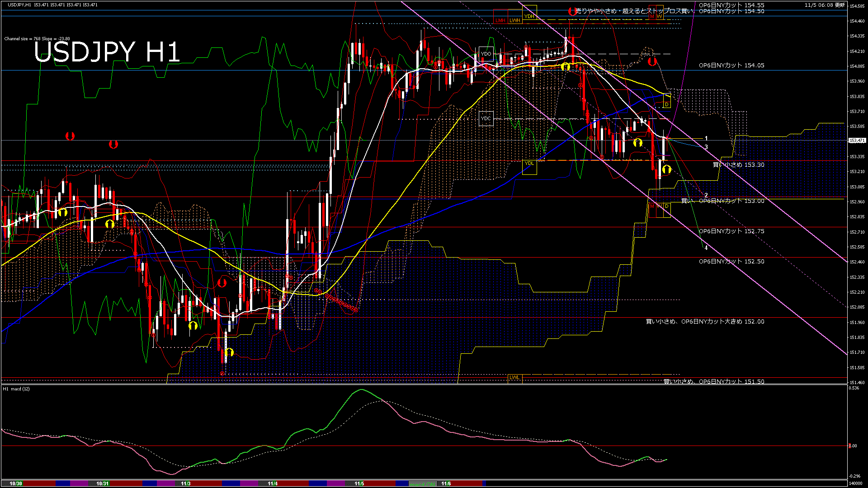Click red down arrow beside 154.50 text
This screenshot has height=488, width=868.
(x=572, y=12)
